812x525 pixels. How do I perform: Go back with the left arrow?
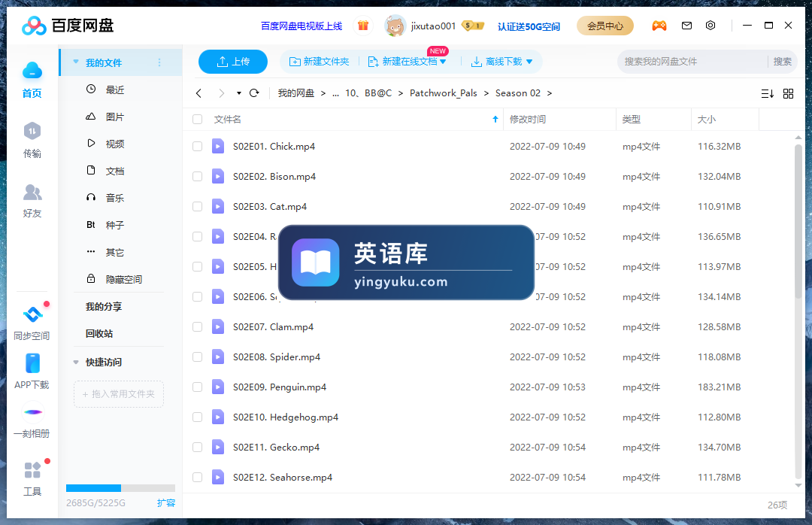[198, 93]
